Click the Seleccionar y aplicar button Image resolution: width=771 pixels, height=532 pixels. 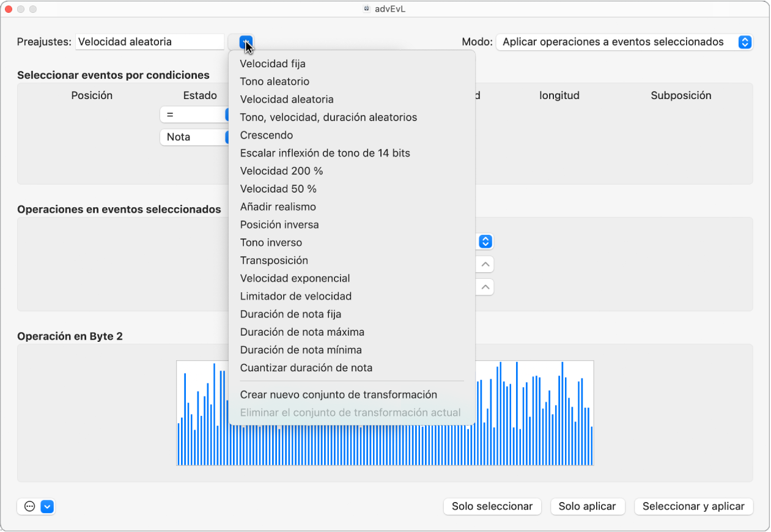point(693,506)
